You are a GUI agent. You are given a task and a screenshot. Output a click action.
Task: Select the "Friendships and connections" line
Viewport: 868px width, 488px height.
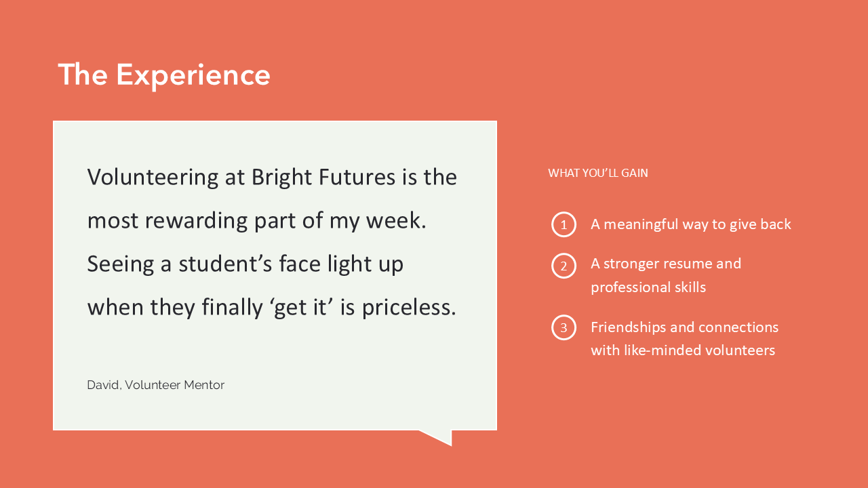(684, 327)
